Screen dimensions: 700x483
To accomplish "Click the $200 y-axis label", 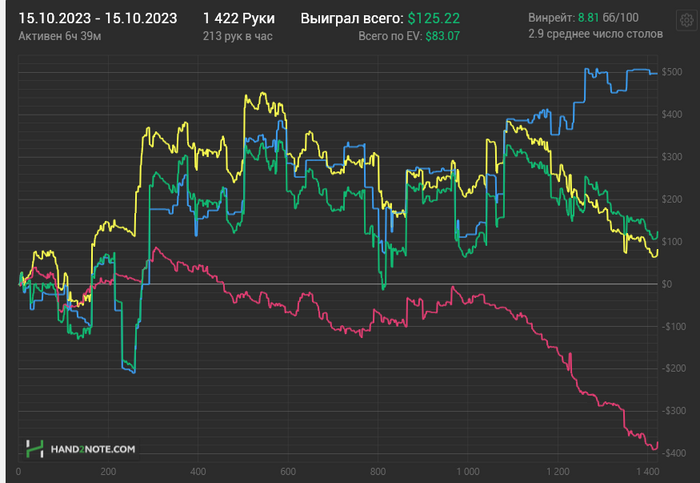I will pyautogui.click(x=671, y=199).
